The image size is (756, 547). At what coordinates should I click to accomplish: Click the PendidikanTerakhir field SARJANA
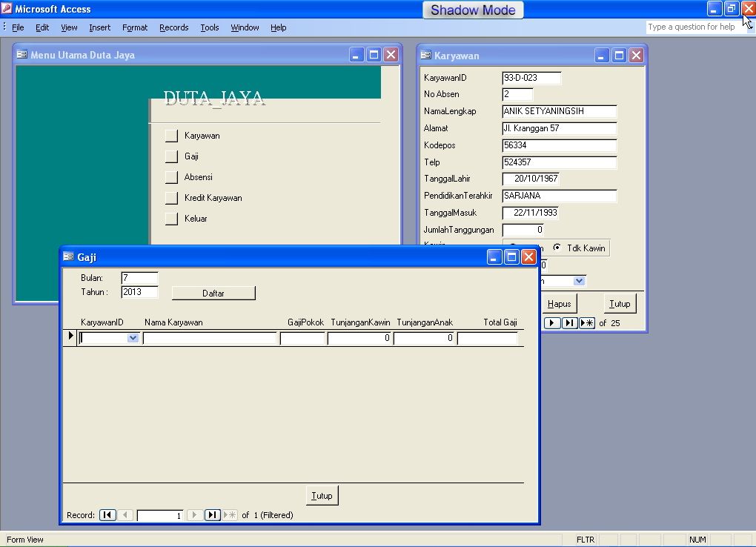(x=560, y=196)
